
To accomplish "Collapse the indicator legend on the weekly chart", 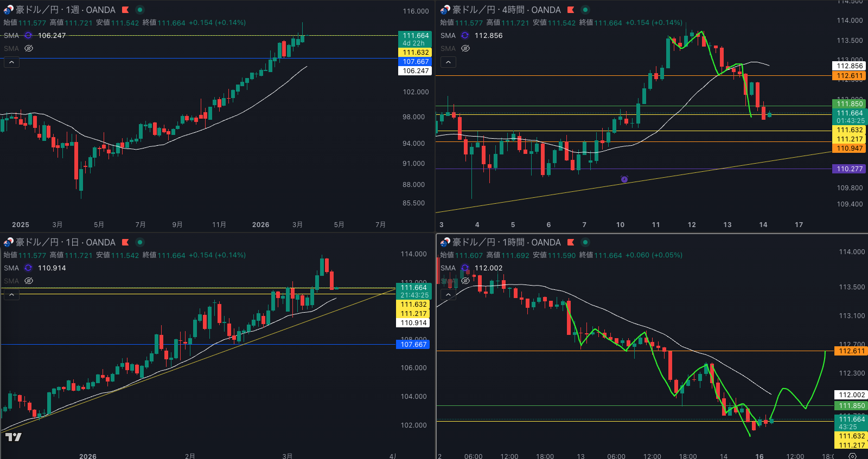I will point(11,62).
